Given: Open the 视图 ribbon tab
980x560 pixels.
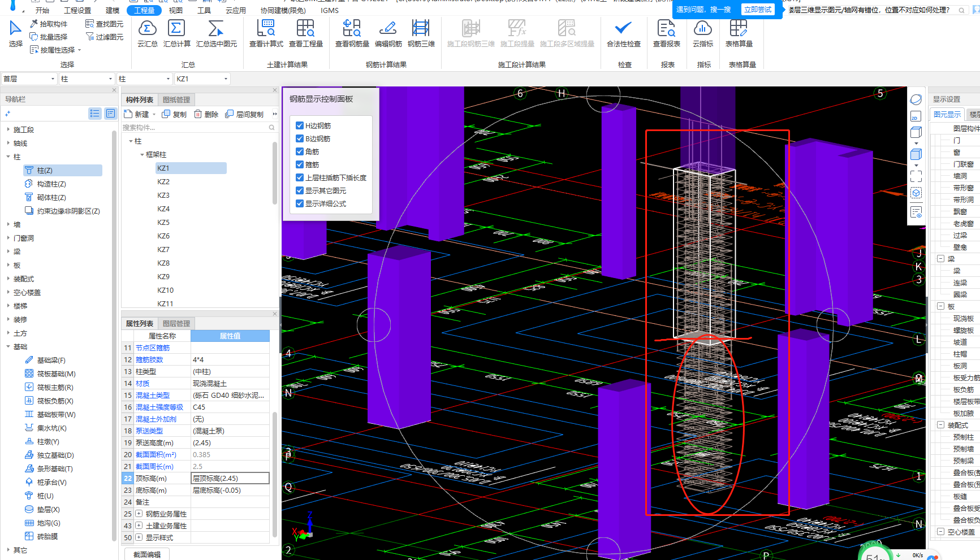Looking at the screenshot, I should pyautogui.click(x=176, y=10).
